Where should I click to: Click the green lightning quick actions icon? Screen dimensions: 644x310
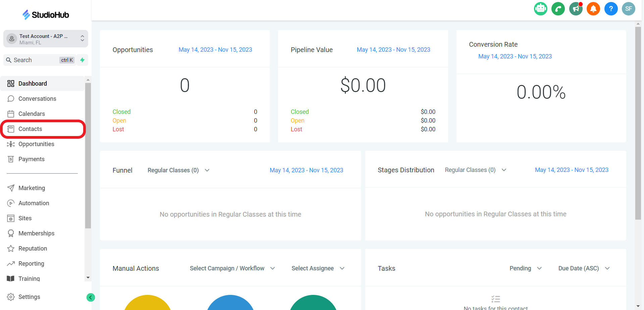tap(82, 60)
